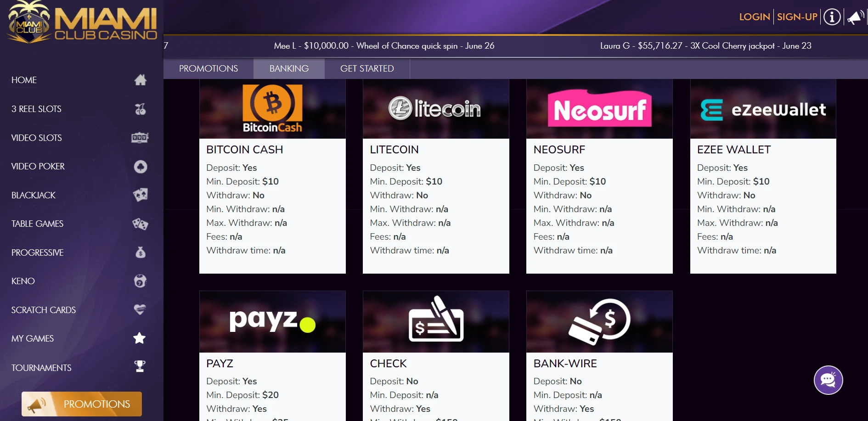Click the Payz logo image

coord(272,320)
